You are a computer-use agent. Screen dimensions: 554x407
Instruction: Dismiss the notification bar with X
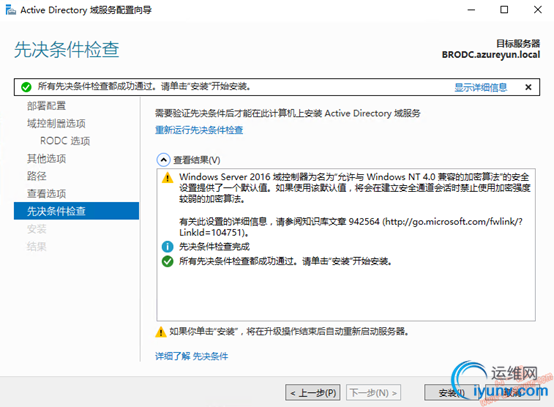tap(528, 87)
